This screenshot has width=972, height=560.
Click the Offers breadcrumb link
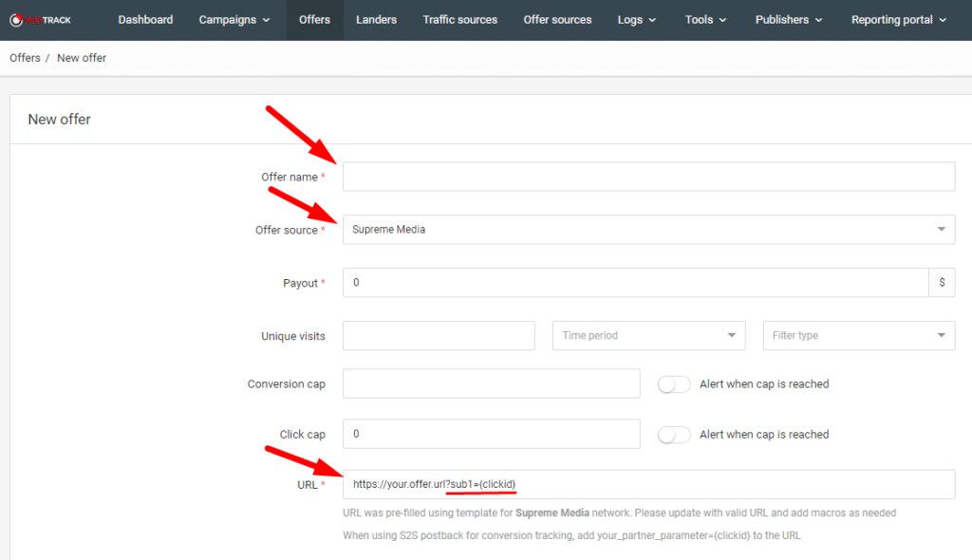[x=25, y=58]
